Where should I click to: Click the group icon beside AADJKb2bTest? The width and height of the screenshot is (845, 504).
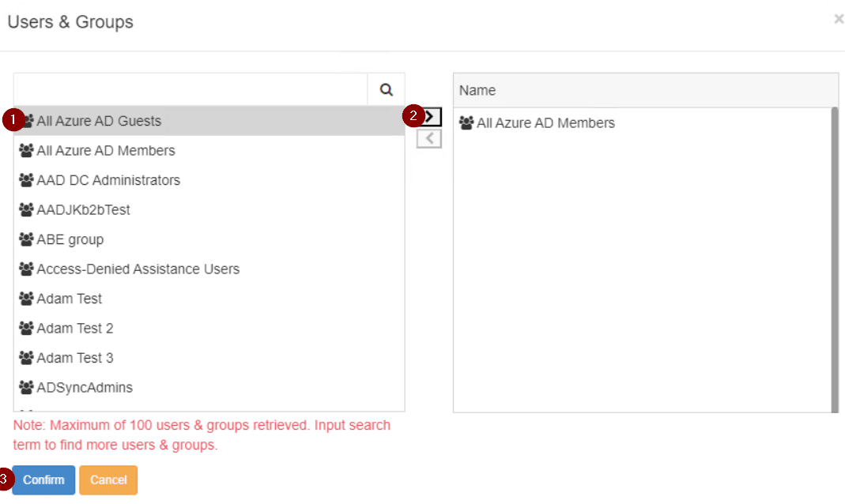[26, 209]
